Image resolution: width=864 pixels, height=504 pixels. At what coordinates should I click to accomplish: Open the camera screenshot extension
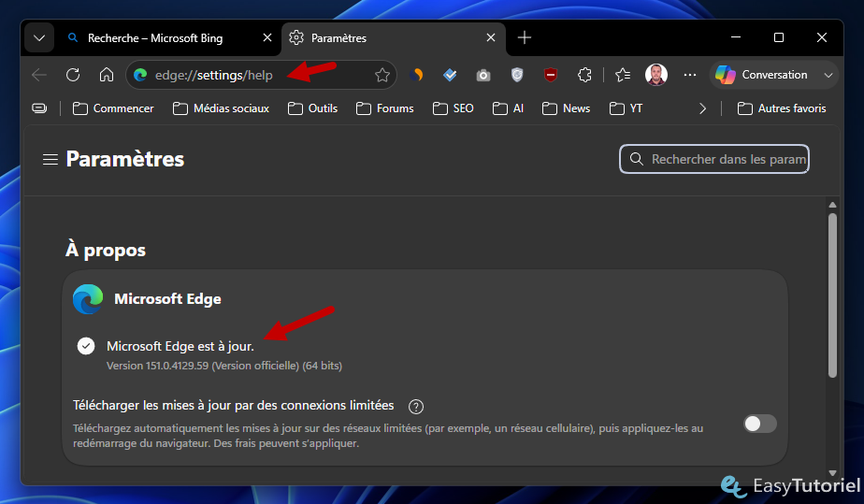(483, 75)
